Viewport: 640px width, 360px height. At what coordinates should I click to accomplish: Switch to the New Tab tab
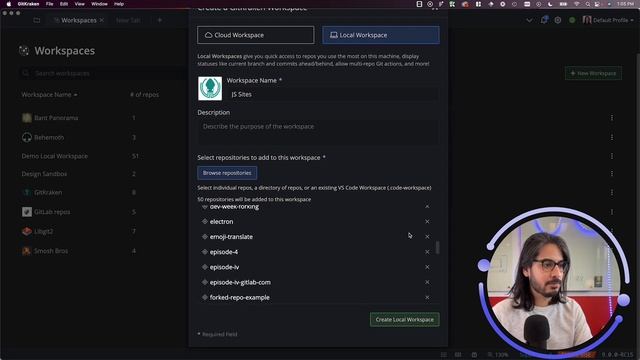pos(128,20)
